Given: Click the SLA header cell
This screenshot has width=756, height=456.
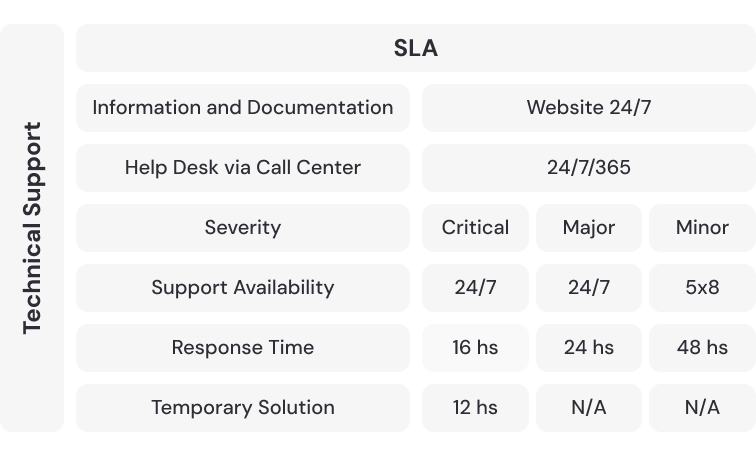Looking at the screenshot, I should pos(415,48).
